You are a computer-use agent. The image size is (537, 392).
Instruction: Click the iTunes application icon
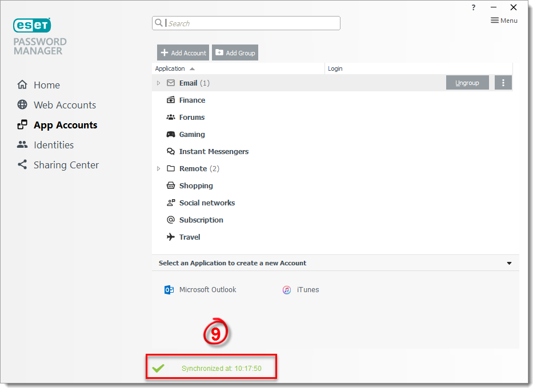click(x=286, y=289)
